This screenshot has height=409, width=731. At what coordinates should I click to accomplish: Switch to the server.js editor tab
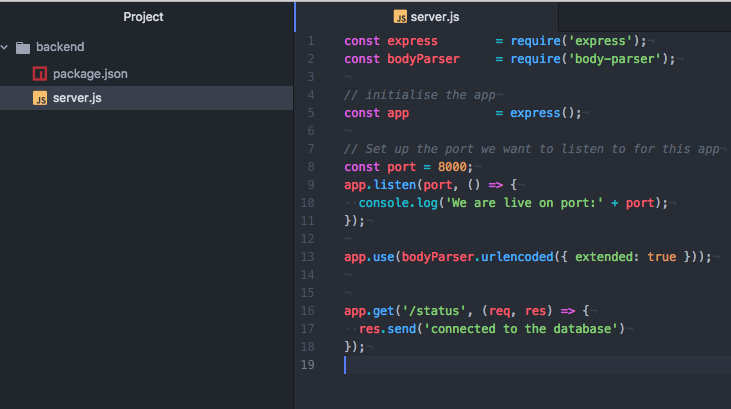[x=427, y=17]
